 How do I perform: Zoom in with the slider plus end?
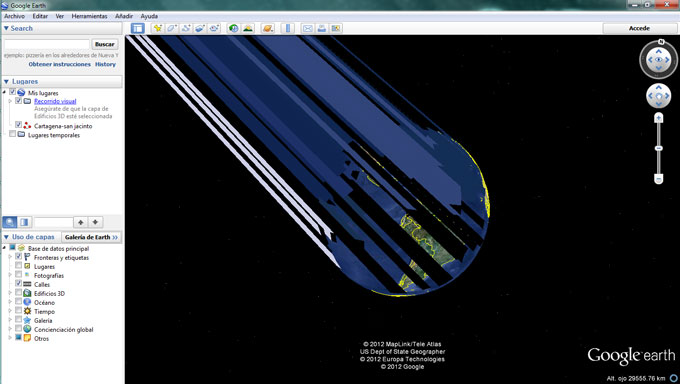coord(658,118)
